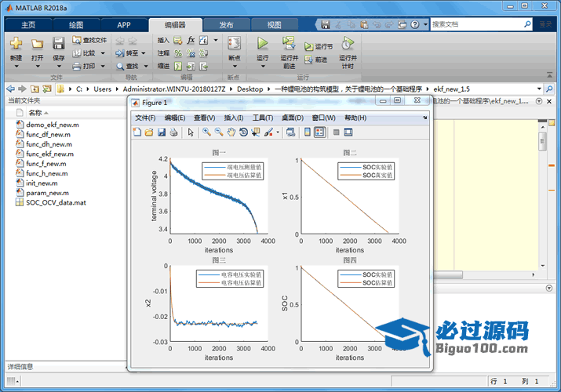The image size is (561, 392).
Task: Click the Breakpoints (断点) icon in ribbon
Action: click(233, 44)
